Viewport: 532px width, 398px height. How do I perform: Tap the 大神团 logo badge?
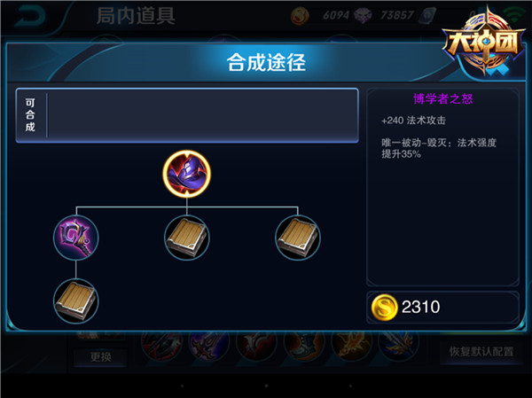(x=483, y=43)
